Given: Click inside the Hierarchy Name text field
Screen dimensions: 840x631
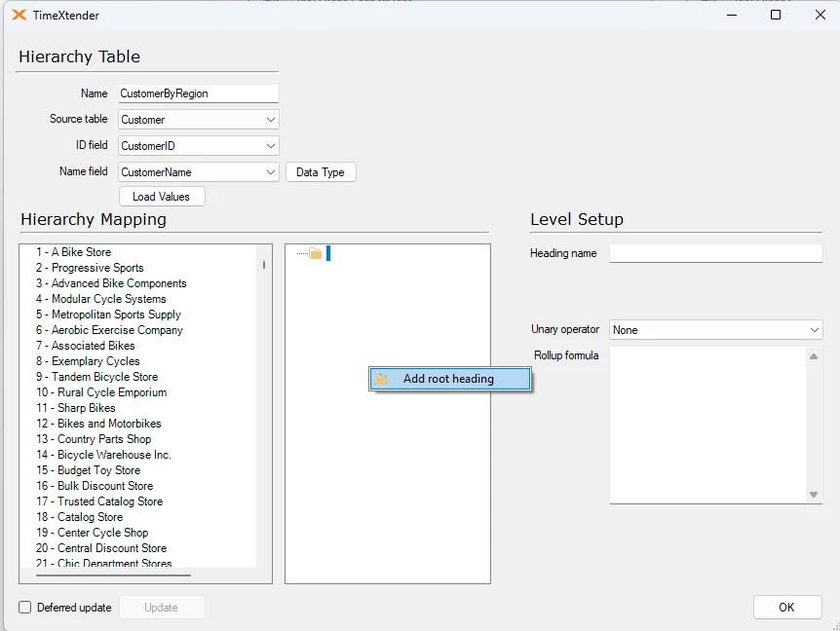Looking at the screenshot, I should pyautogui.click(x=198, y=93).
